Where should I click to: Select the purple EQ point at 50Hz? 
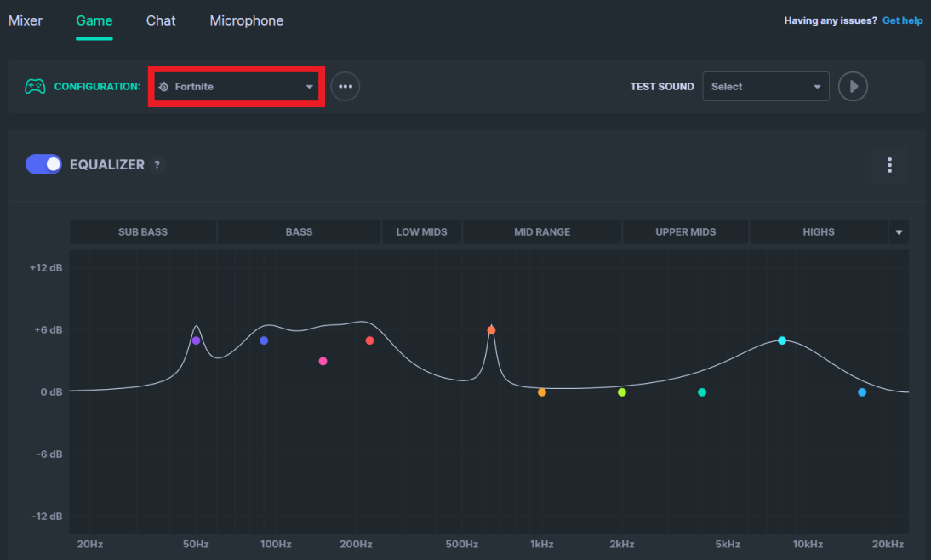tap(196, 340)
